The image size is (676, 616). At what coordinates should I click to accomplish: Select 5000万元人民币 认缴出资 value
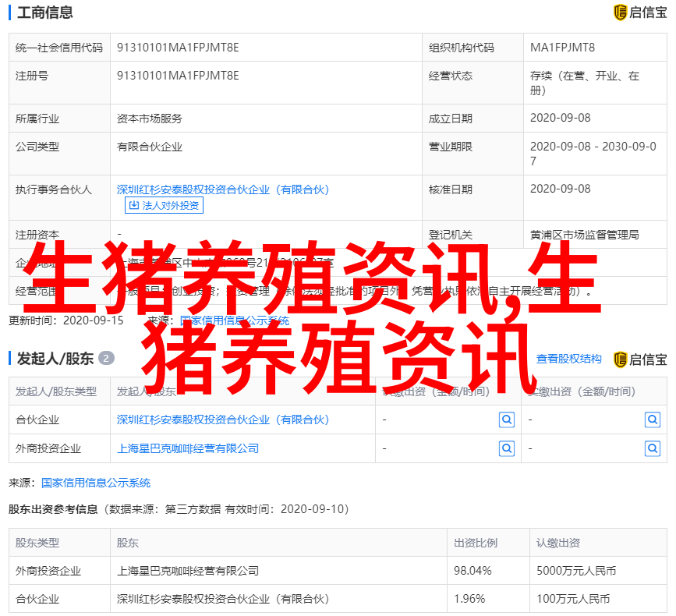[x=576, y=571]
